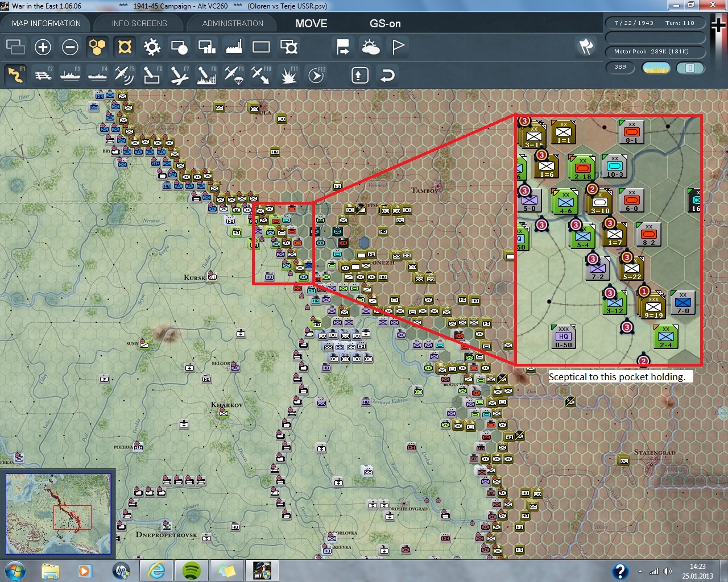Toggle the yellow fort-shaped map overlay icon
The image size is (728, 582).
point(125,47)
